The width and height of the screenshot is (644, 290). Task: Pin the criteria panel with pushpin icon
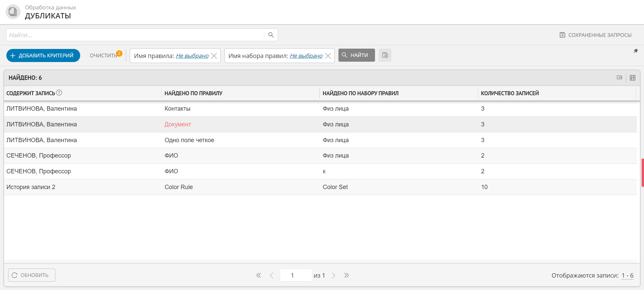[x=636, y=51]
